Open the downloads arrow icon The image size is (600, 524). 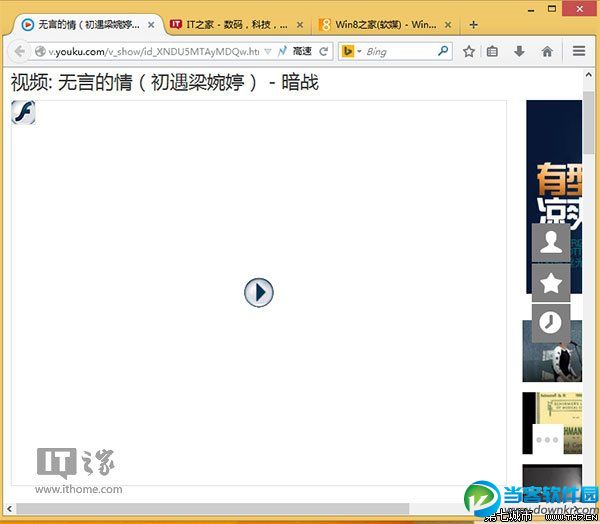click(x=519, y=51)
